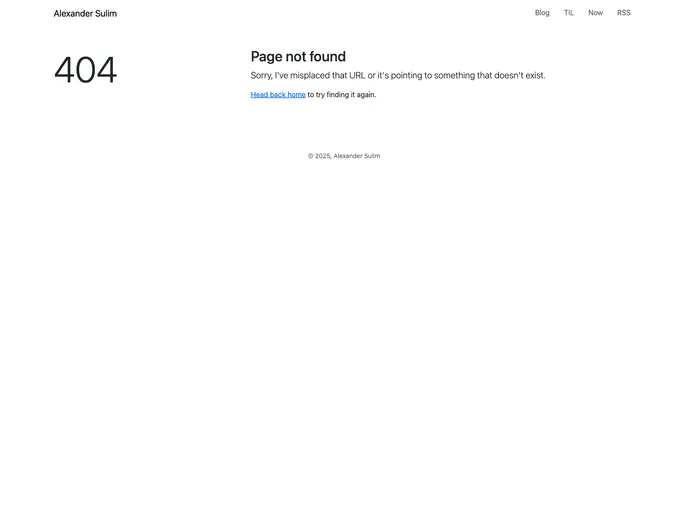This screenshot has height=512, width=688.
Task: Click the 'Page not found' heading
Action: [298, 57]
